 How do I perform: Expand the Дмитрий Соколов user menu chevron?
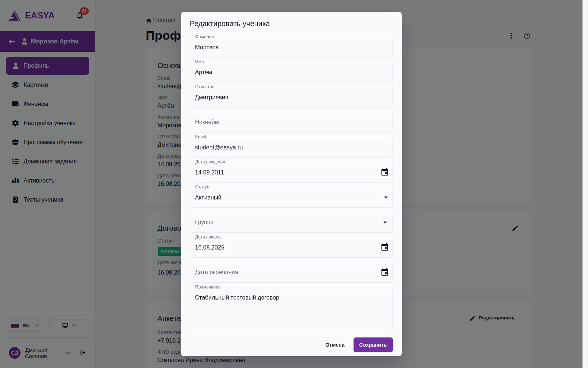point(68,353)
